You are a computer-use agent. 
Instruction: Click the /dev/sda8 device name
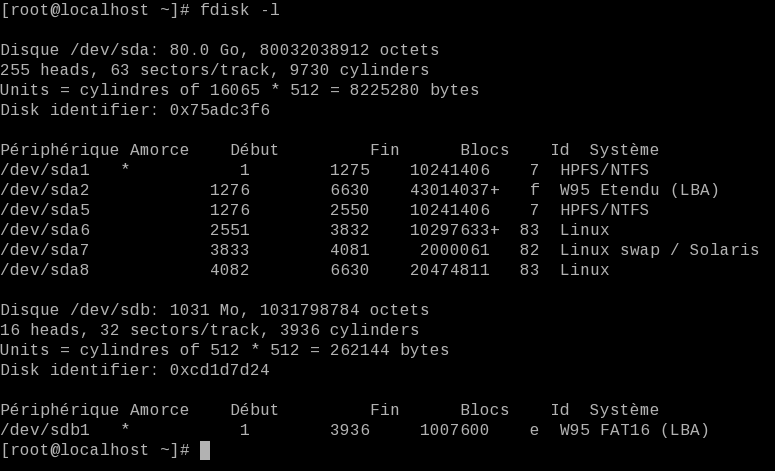pos(45,270)
